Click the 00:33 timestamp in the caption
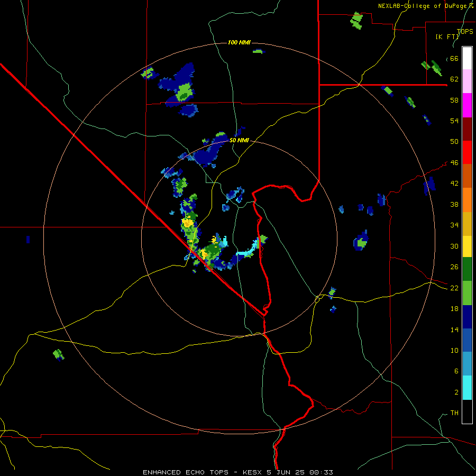 pyautogui.click(x=321, y=472)
